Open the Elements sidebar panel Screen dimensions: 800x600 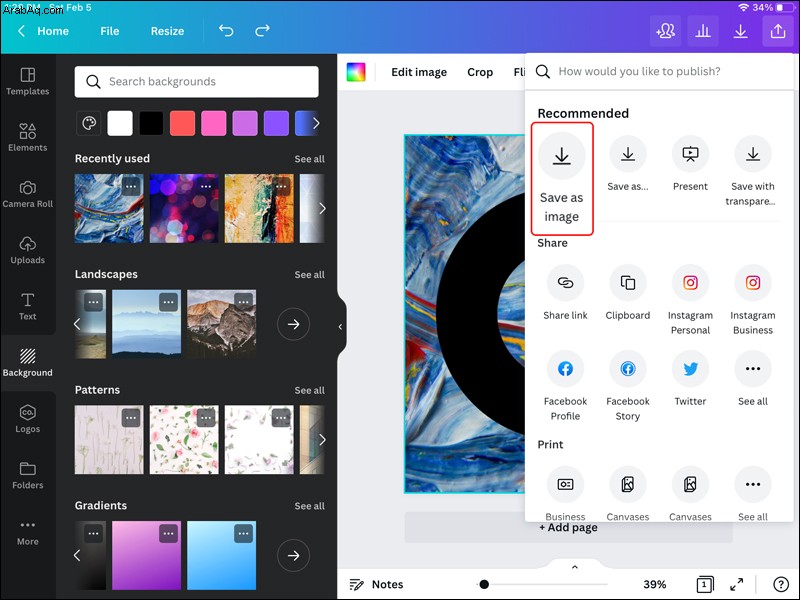[28, 137]
